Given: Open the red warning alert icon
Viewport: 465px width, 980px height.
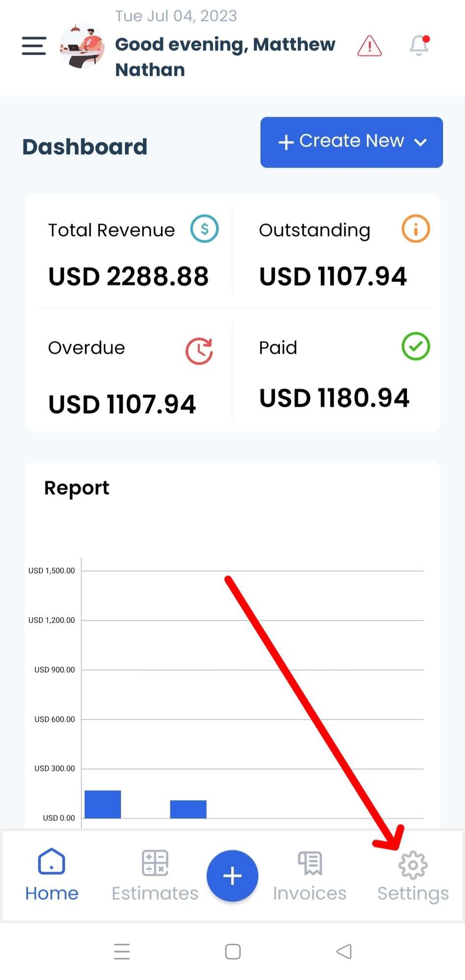Looking at the screenshot, I should (369, 46).
